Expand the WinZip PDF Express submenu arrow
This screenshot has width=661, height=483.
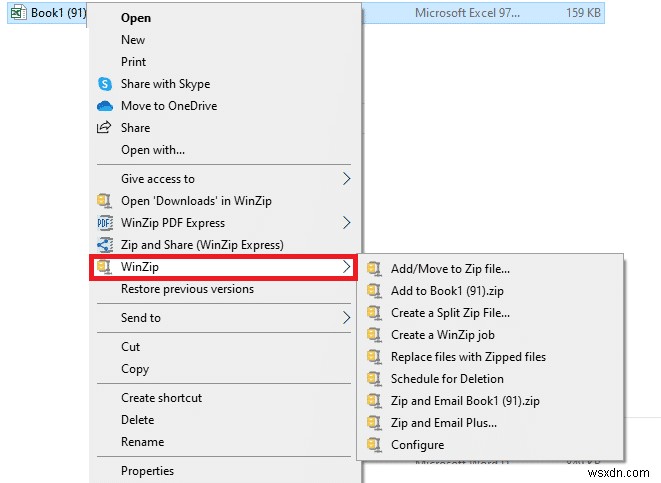click(347, 223)
